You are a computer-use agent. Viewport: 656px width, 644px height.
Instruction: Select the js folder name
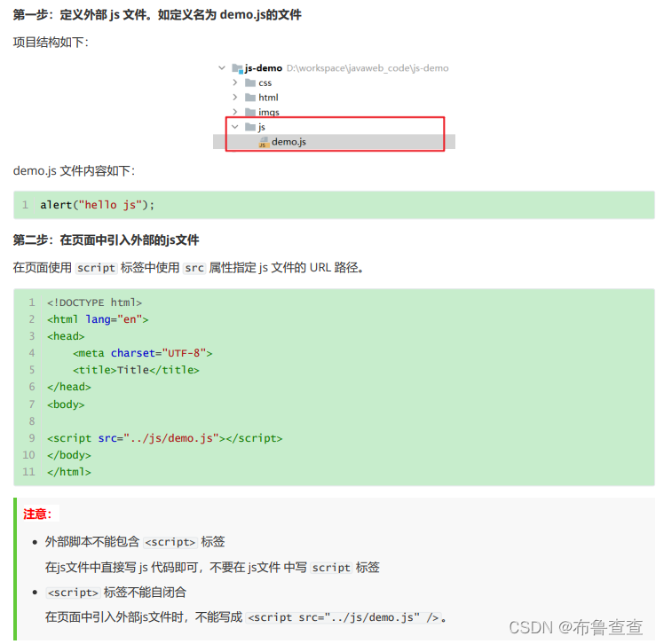point(262,127)
